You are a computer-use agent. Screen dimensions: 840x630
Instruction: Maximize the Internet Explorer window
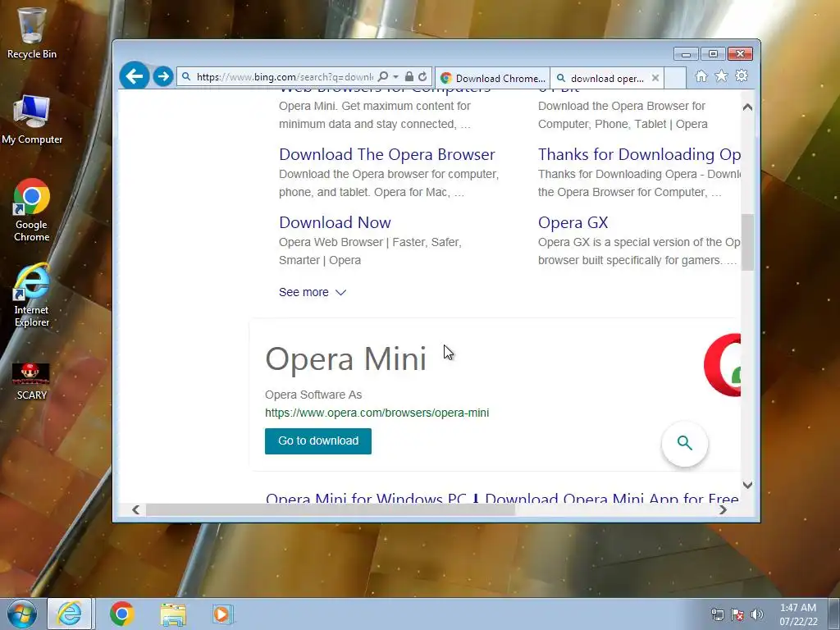click(x=713, y=54)
